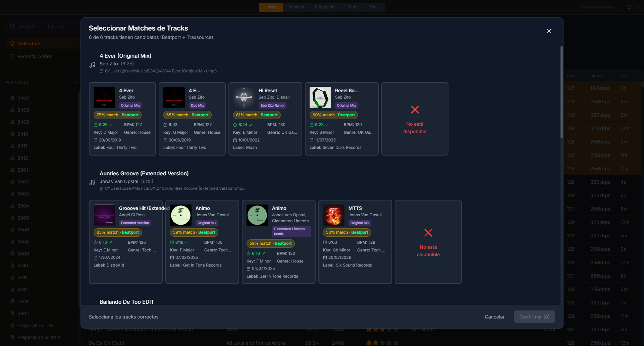Switch to the Settings tab
The image size is (644, 346).
point(296,7)
